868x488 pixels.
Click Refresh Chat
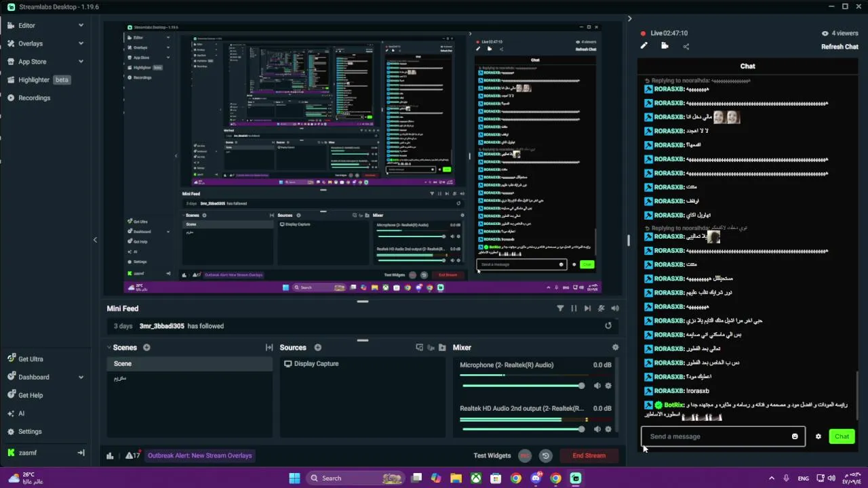click(840, 47)
